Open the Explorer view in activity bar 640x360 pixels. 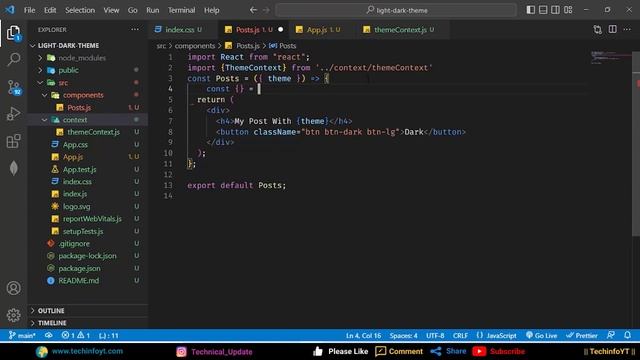pyautogui.click(x=13, y=33)
